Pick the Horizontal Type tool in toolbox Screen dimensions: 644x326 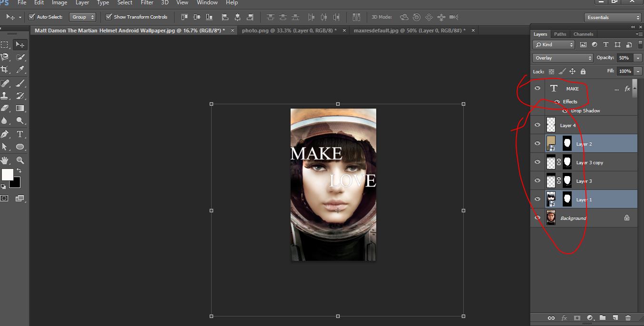click(20, 134)
